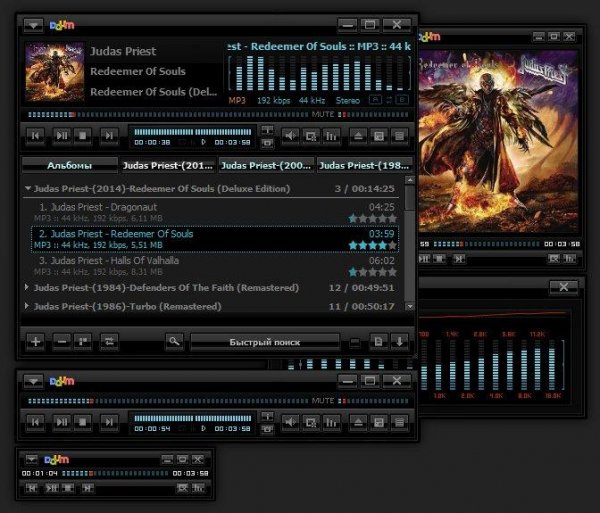The image size is (600, 513).
Task: Set the A repeat marker
Action: 375,100
